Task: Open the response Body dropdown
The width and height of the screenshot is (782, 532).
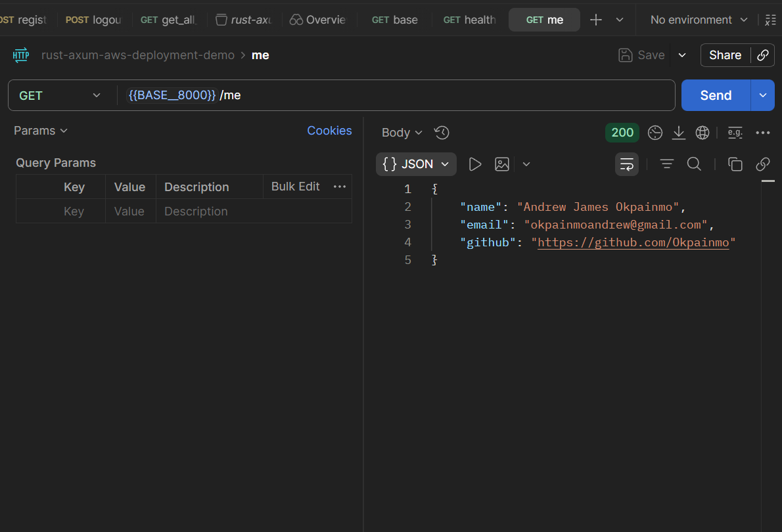Action: [402, 133]
